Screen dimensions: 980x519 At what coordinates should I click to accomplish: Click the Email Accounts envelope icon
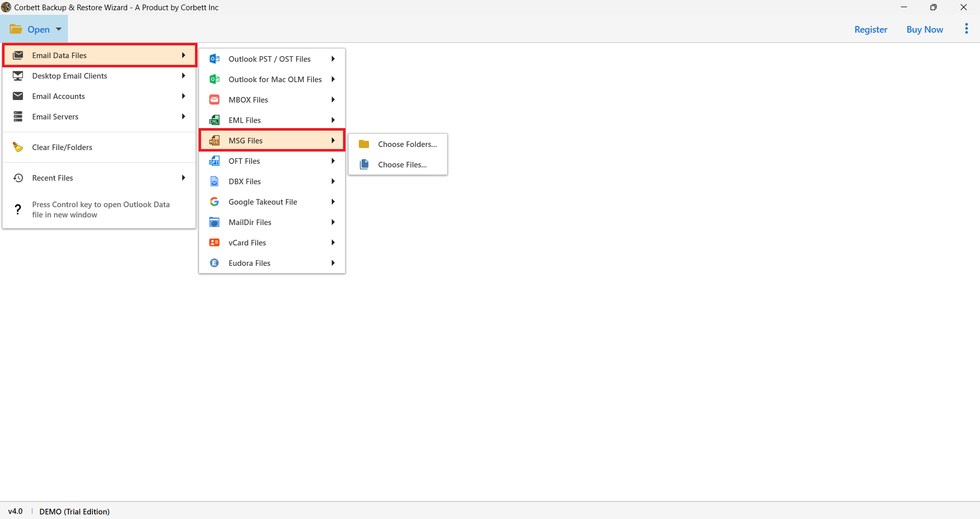coord(18,96)
